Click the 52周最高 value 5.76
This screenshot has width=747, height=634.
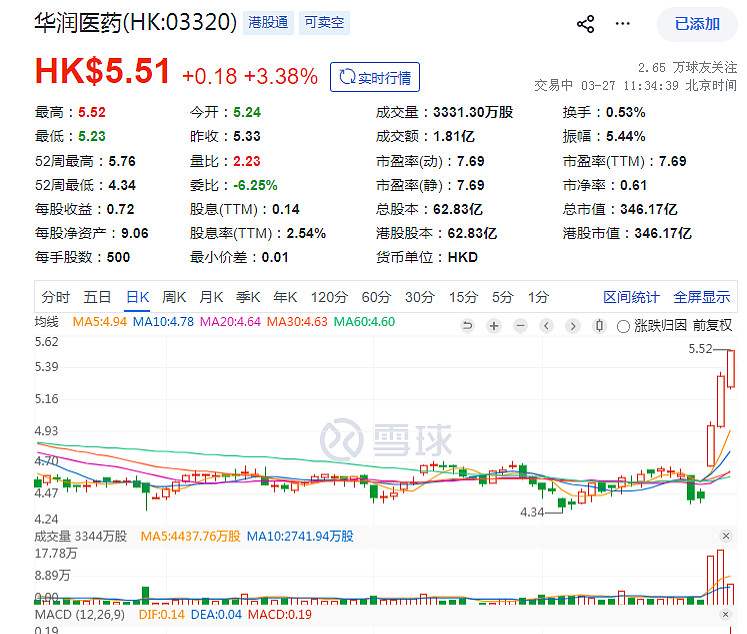(x=122, y=161)
